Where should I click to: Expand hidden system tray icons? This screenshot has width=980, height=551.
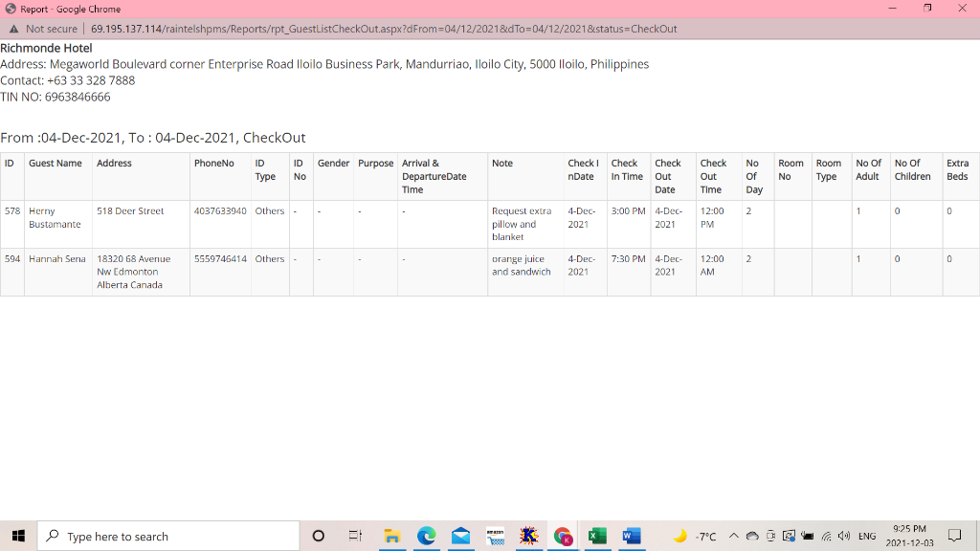(733, 536)
